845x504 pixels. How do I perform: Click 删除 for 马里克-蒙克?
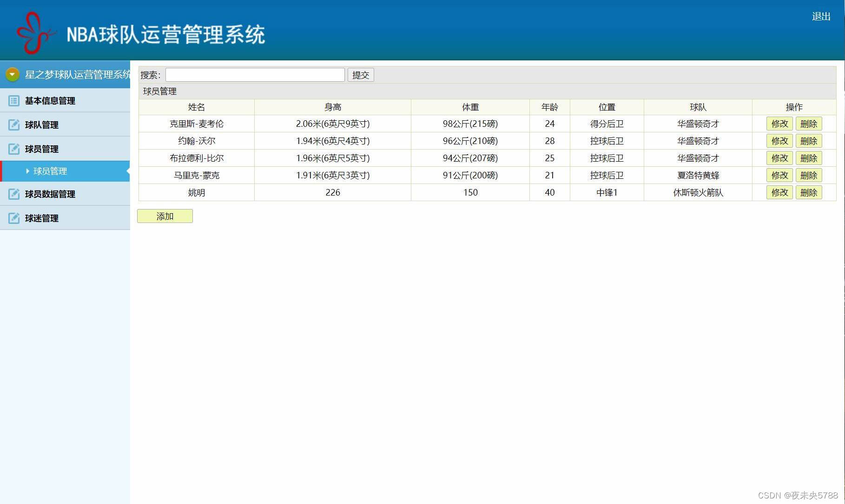[809, 175]
